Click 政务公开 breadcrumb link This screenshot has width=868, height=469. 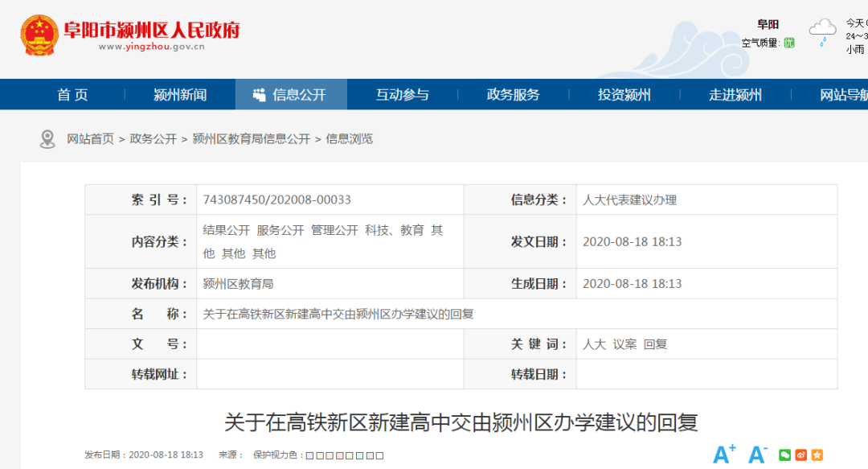(x=153, y=139)
